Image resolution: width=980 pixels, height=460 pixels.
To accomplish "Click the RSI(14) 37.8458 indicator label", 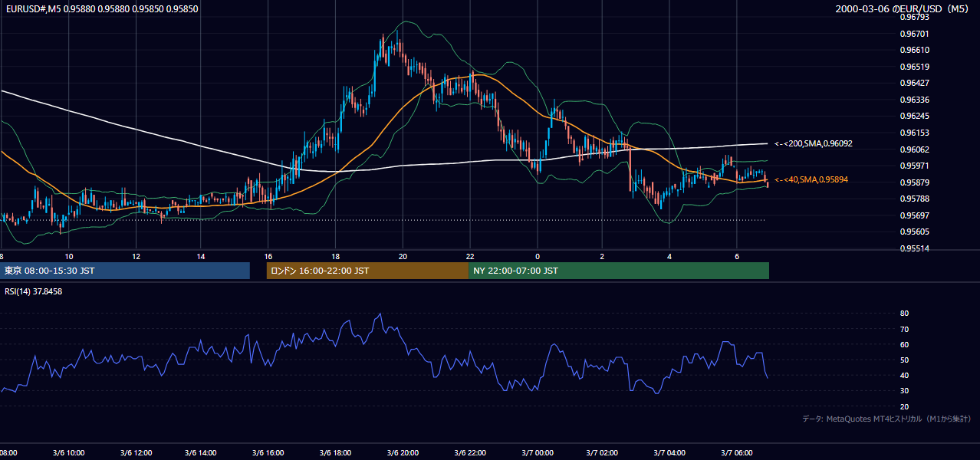I will tap(34, 291).
